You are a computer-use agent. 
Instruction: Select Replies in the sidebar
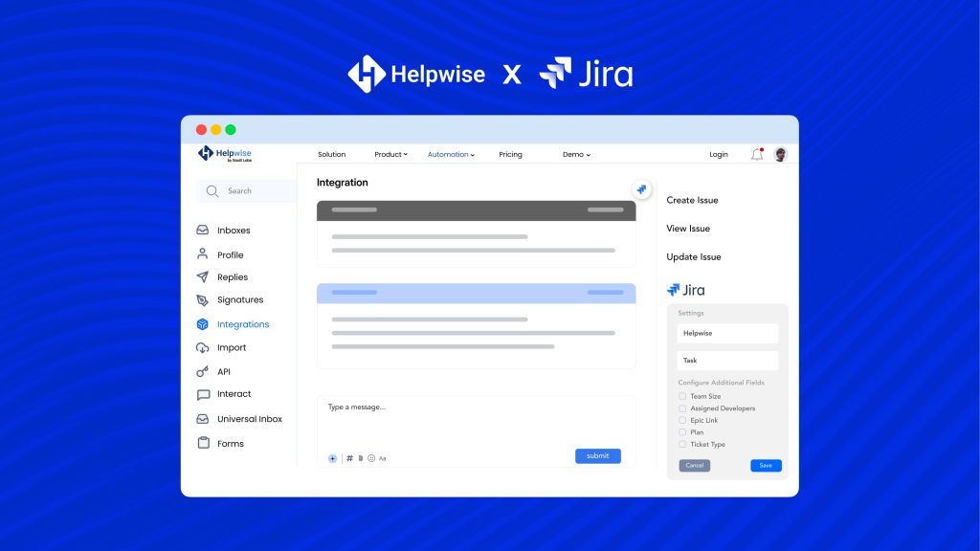click(x=233, y=277)
